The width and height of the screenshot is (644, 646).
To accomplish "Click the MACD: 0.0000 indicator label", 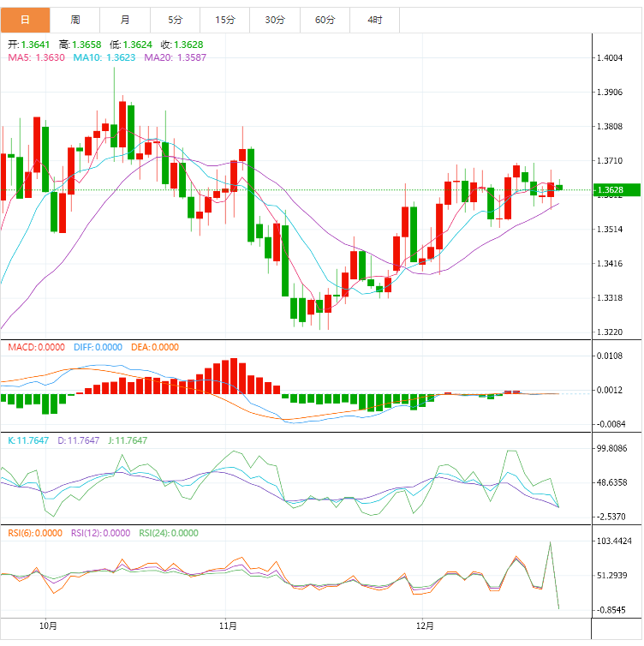I will pos(36,347).
